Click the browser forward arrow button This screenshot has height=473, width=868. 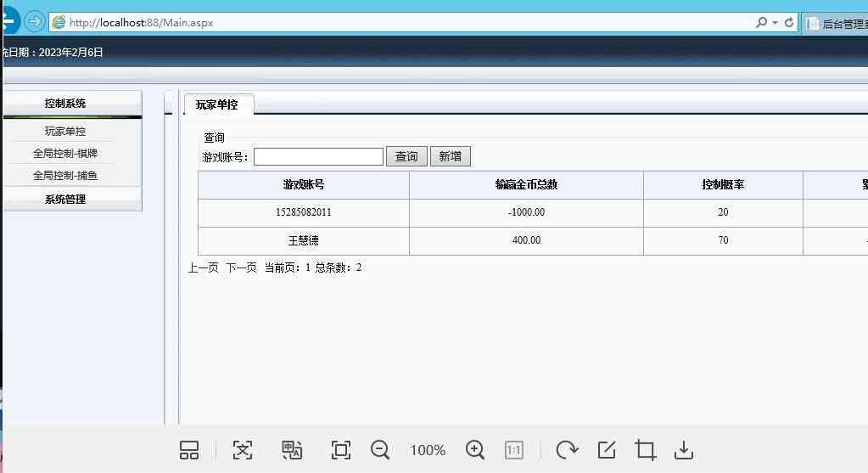click(x=34, y=22)
